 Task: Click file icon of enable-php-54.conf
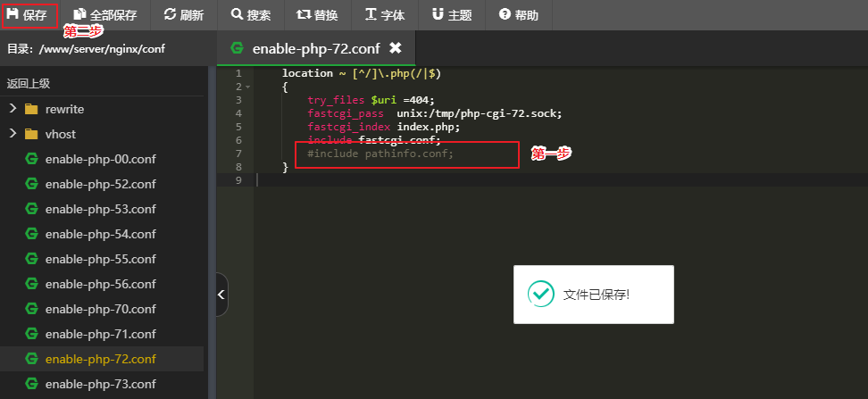tap(31, 234)
